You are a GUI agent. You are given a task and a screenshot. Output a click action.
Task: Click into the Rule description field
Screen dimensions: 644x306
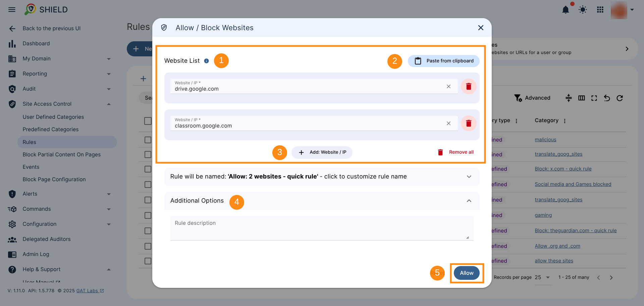(x=321, y=228)
